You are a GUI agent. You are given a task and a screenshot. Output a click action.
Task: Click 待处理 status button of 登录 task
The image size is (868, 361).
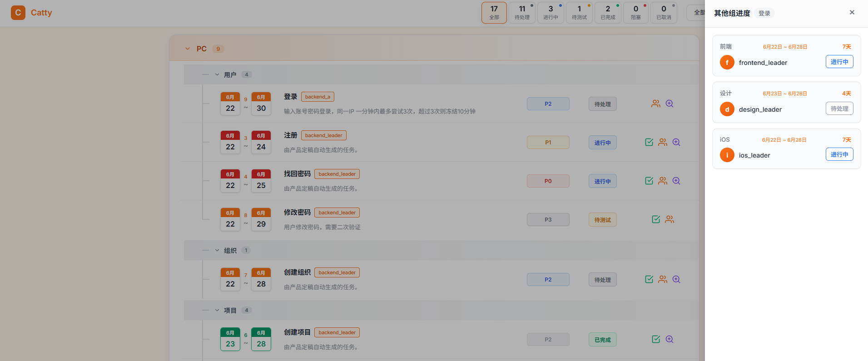tap(603, 104)
